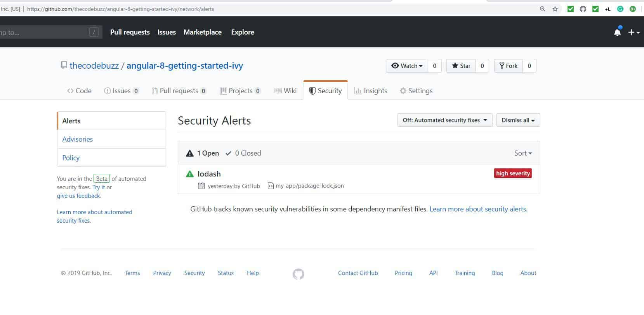
Task: Open the Insights tab
Action: [371, 91]
